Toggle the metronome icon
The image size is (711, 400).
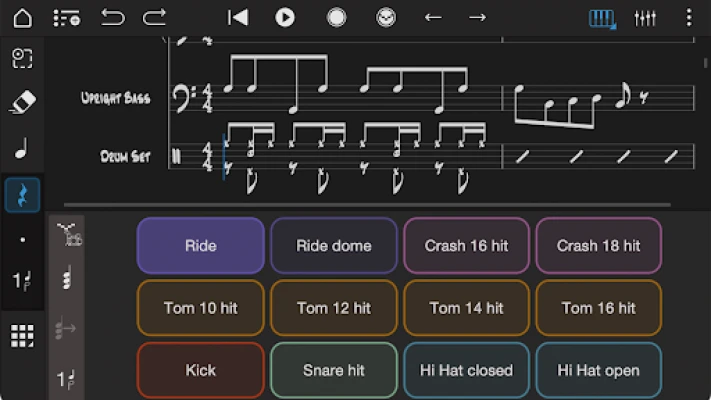coord(386,18)
